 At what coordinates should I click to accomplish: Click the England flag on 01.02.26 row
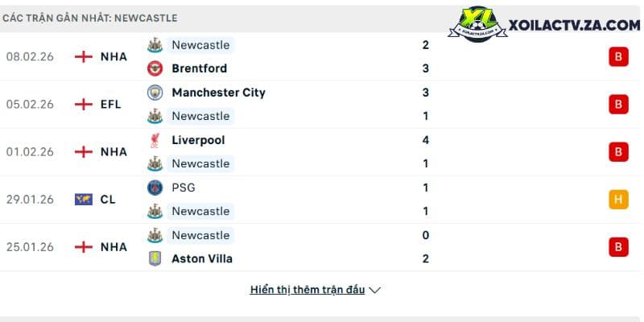coord(84,152)
